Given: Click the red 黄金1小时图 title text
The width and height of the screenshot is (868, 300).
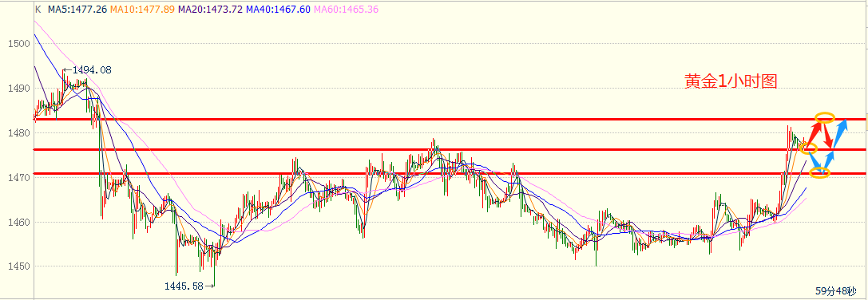Looking at the screenshot, I should 731,81.
